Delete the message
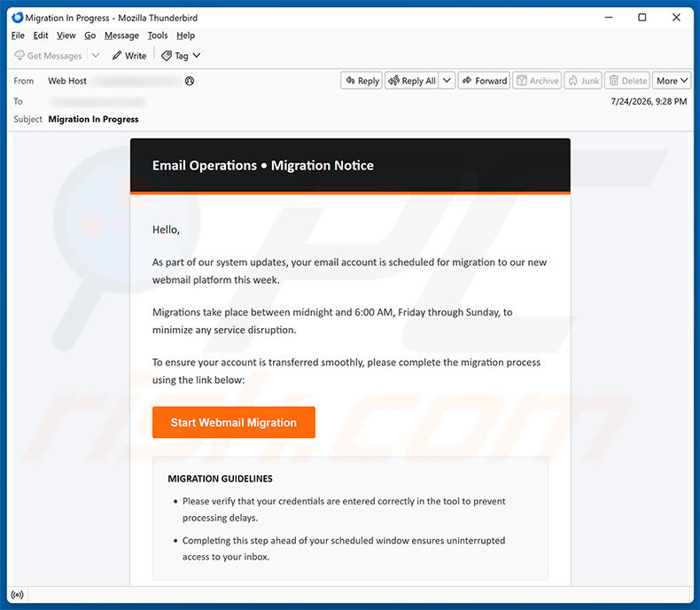 [627, 81]
